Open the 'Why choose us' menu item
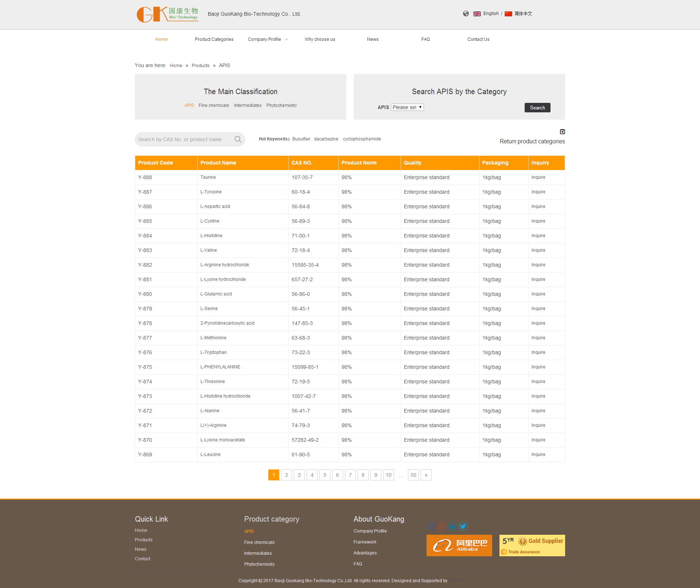Viewport: 700px width, 588px height. pyautogui.click(x=320, y=39)
